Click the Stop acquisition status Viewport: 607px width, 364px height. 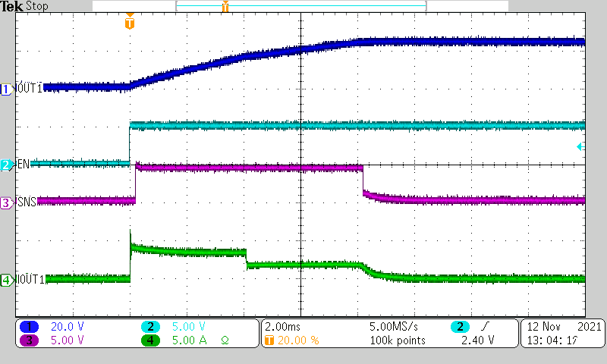point(37,6)
